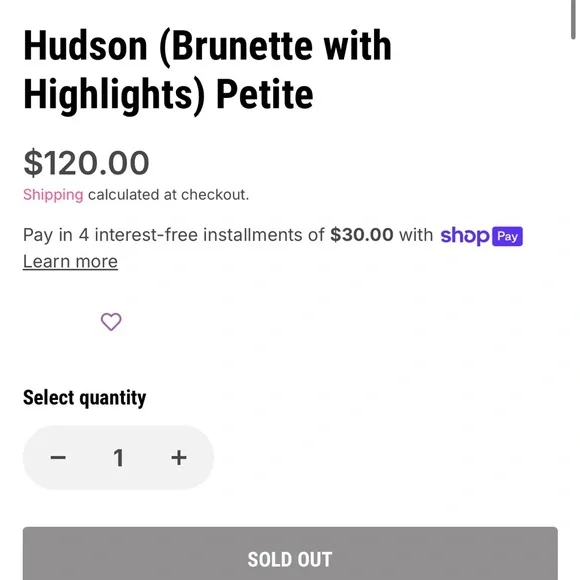Click the Shop Pay logo

coord(481,236)
